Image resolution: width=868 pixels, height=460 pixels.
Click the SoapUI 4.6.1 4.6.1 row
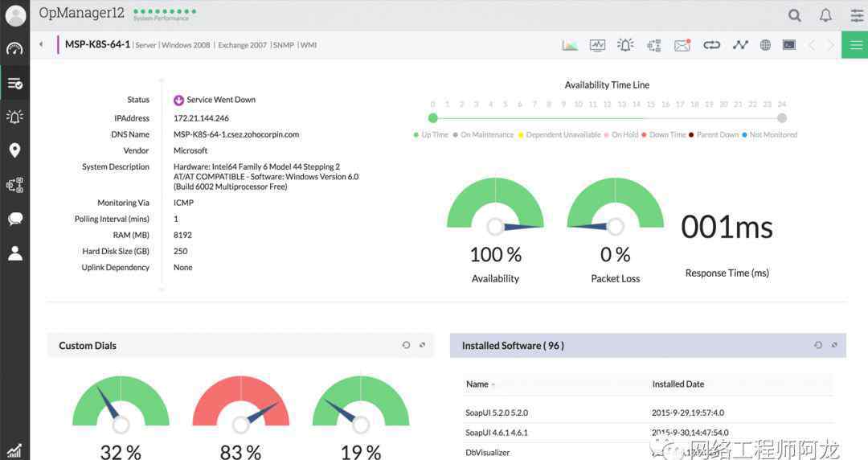tap(648, 433)
